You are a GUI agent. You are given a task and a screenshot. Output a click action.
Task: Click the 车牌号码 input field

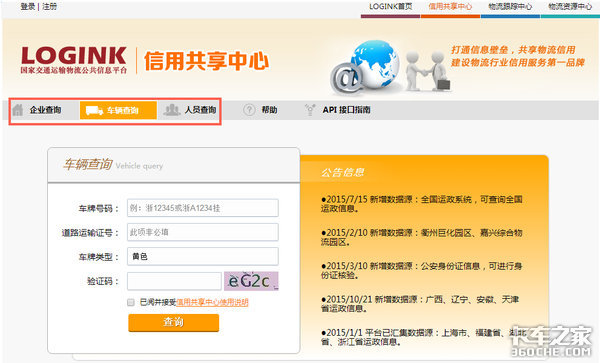coord(203,208)
